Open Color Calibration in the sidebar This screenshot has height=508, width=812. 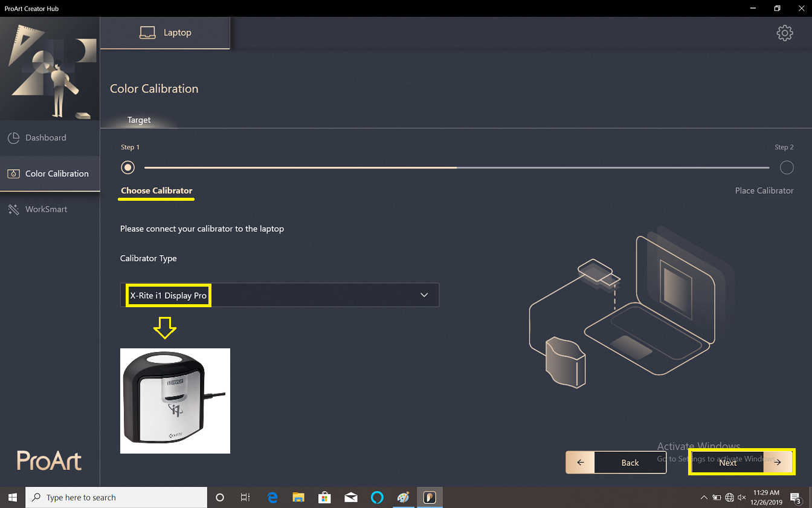click(x=50, y=174)
